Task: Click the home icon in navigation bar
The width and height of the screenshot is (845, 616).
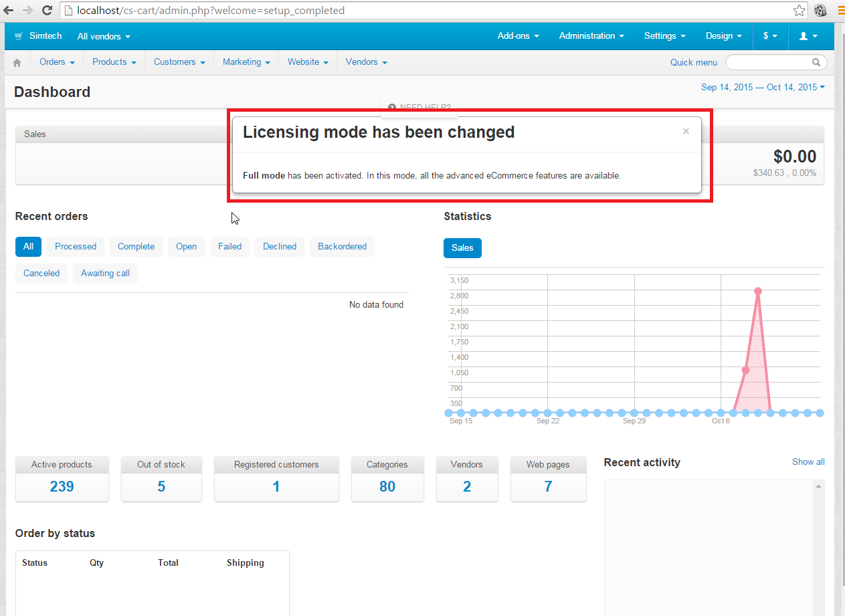Action: pyautogui.click(x=17, y=62)
